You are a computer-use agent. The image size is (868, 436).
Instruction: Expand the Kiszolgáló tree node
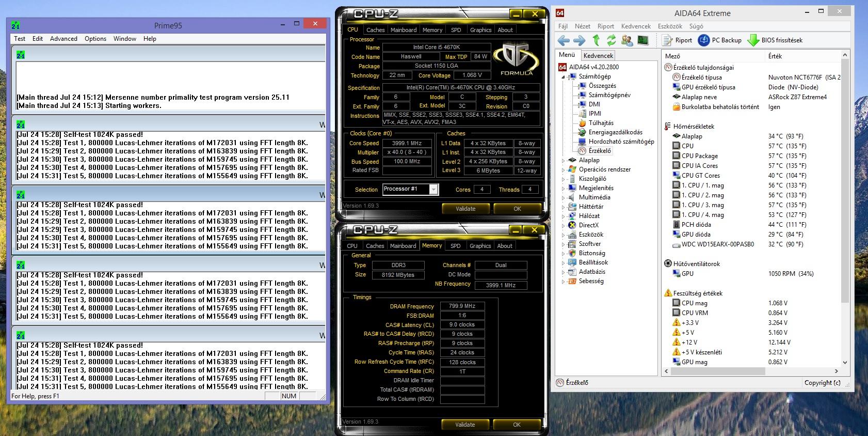[563, 179]
